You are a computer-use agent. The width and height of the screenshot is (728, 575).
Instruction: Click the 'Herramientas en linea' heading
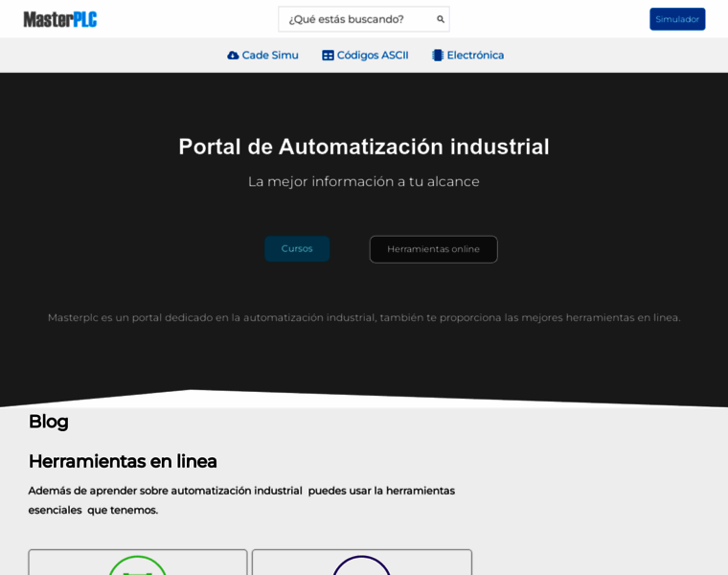click(123, 461)
